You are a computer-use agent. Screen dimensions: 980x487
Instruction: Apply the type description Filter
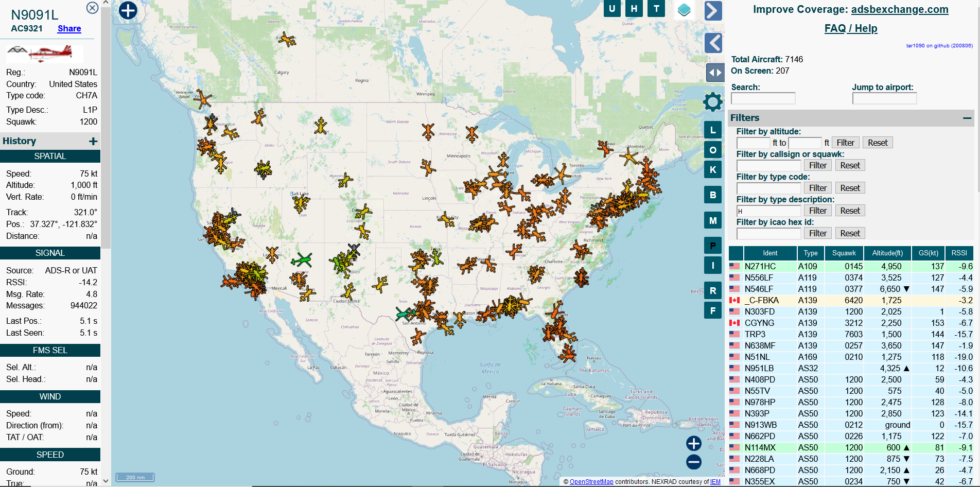[x=818, y=211]
